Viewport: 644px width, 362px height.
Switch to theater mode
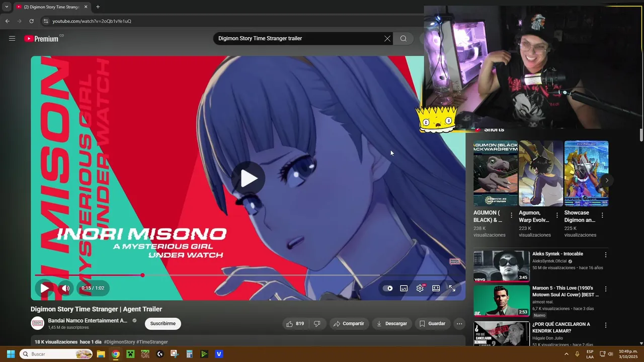click(x=436, y=288)
